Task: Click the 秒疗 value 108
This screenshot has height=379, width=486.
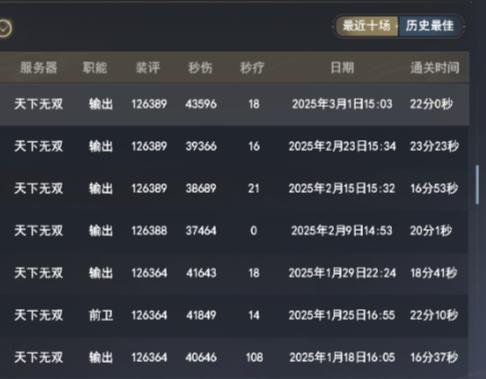Action: pyautogui.click(x=254, y=358)
